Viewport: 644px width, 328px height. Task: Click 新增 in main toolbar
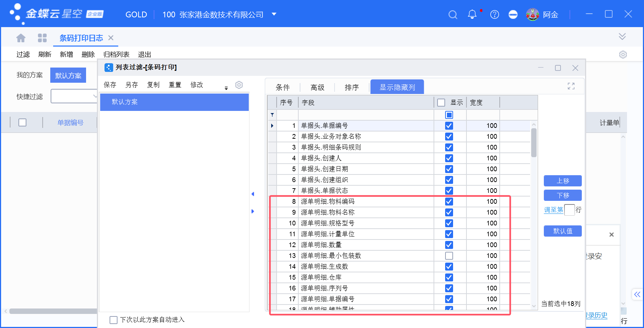click(67, 55)
